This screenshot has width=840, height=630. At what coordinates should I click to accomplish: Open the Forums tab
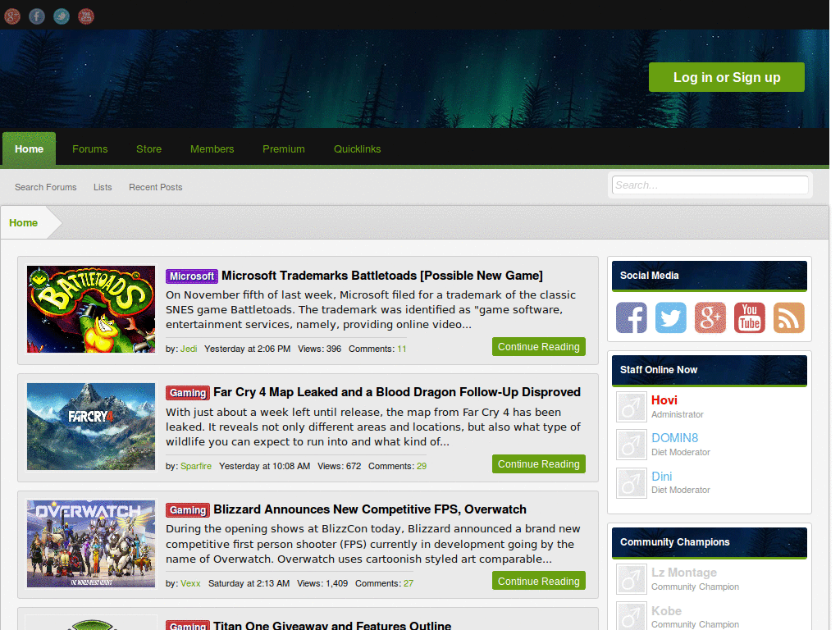point(90,149)
